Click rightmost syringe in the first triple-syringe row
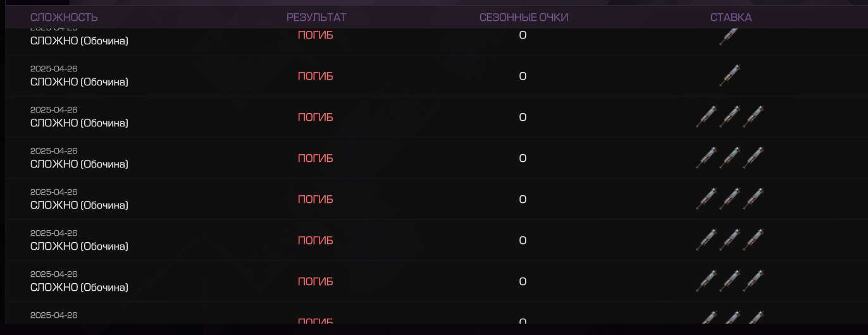The image size is (868, 335). (753, 116)
